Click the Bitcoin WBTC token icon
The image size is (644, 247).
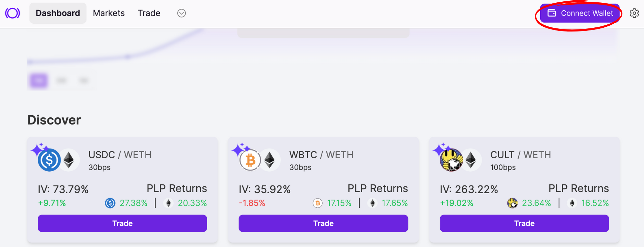pyautogui.click(x=250, y=160)
